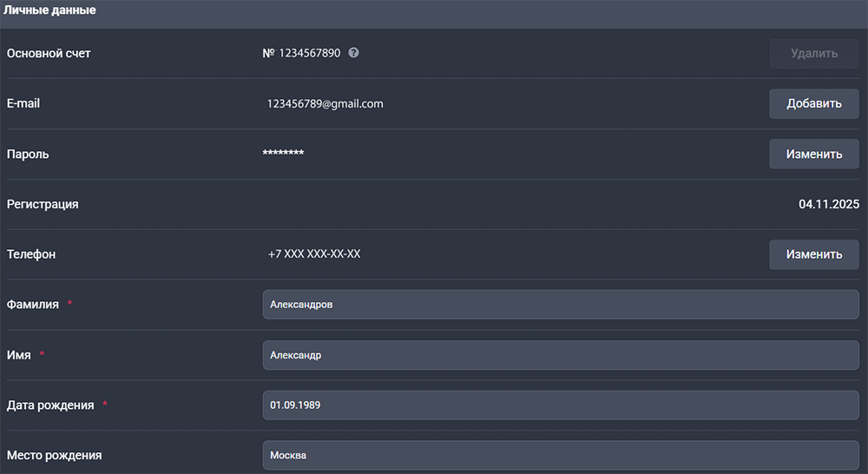
Task: Click the red asterisk next to Фамилия
Action: coord(69,304)
